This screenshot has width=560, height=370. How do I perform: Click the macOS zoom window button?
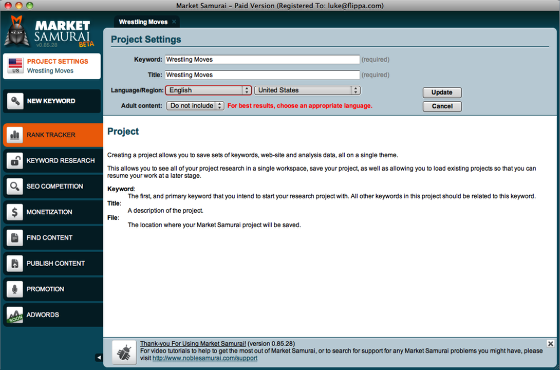click(30, 5)
